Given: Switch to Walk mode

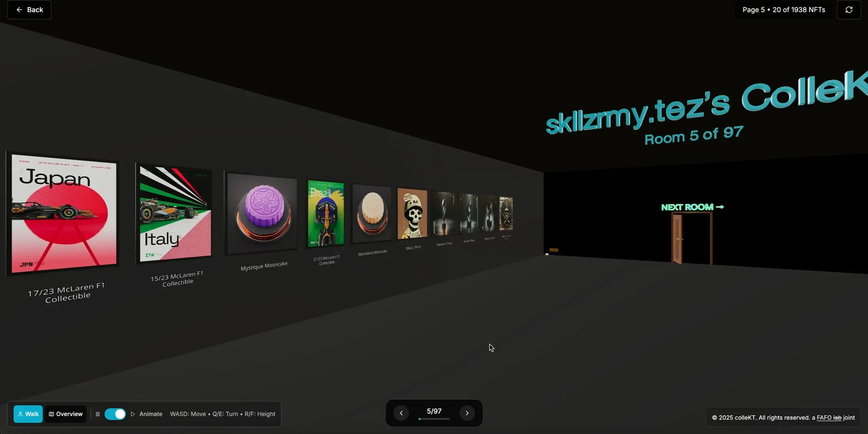Looking at the screenshot, I should click(28, 414).
